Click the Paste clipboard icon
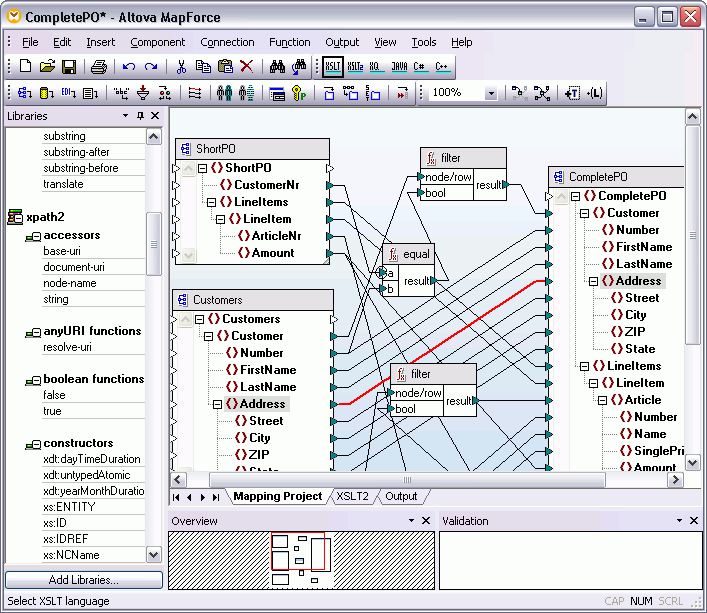Image resolution: width=707 pixels, height=613 pixels. pyautogui.click(x=225, y=67)
